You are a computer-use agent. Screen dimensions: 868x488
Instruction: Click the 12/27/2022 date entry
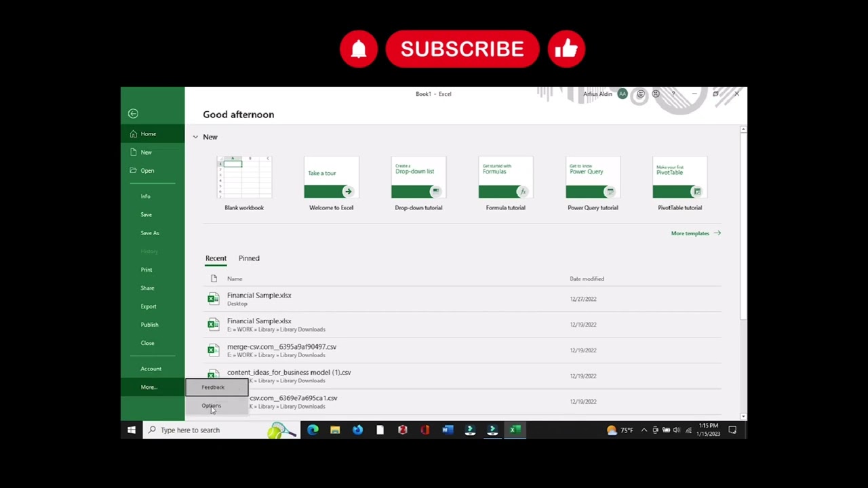pos(582,299)
